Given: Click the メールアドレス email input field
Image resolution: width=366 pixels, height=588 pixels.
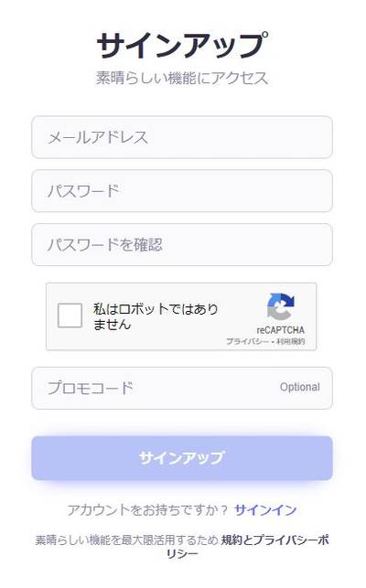Looking at the screenshot, I should [x=182, y=137].
